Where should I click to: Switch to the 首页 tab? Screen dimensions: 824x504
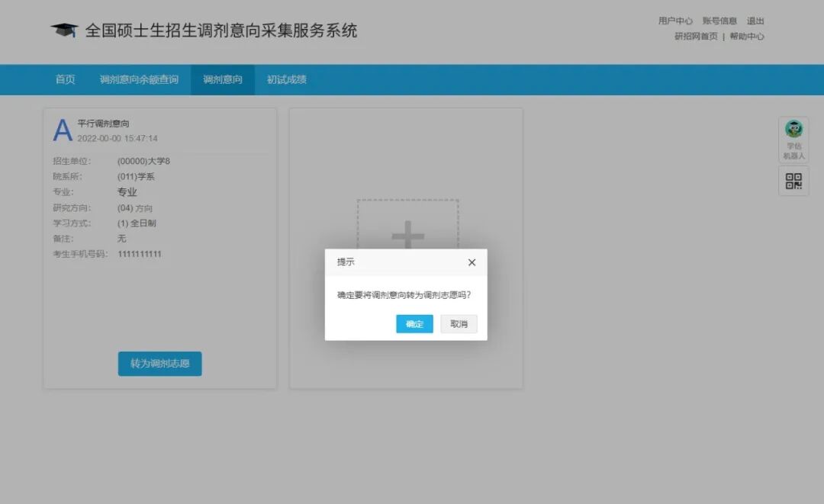pyautogui.click(x=64, y=79)
